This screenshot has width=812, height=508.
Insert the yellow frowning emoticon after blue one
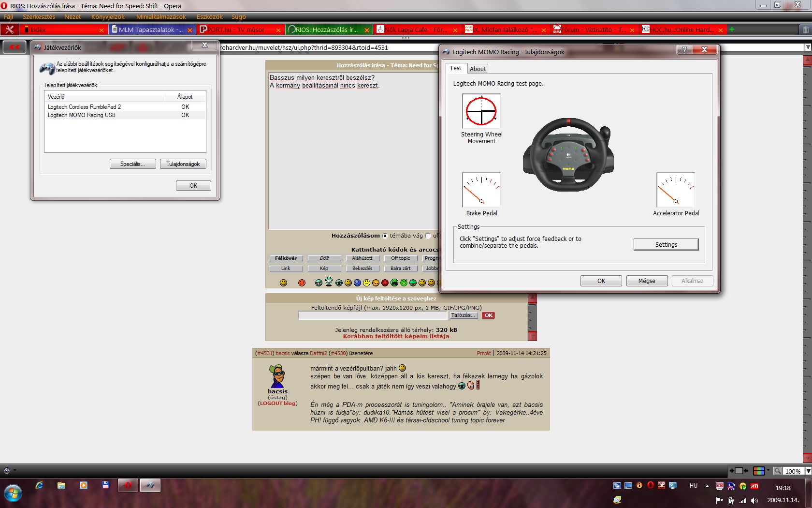[366, 283]
